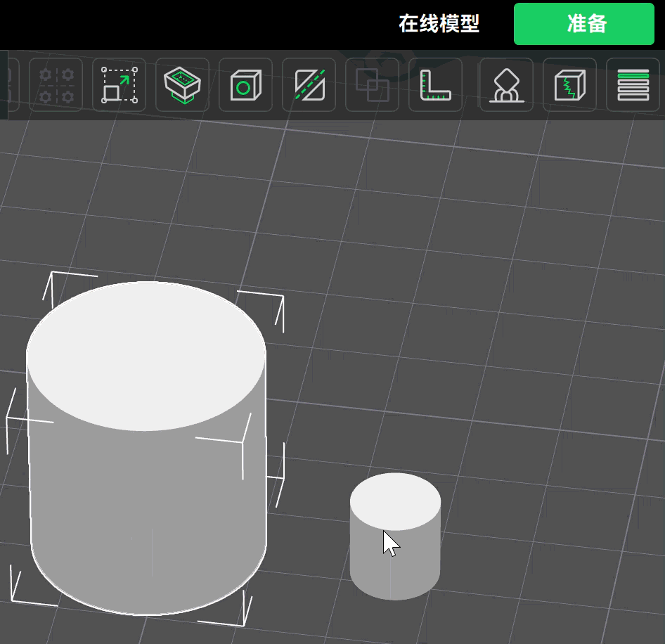Screen dimensions: 665x644
Task: Click the four-gears split icon
Action: (x=56, y=85)
